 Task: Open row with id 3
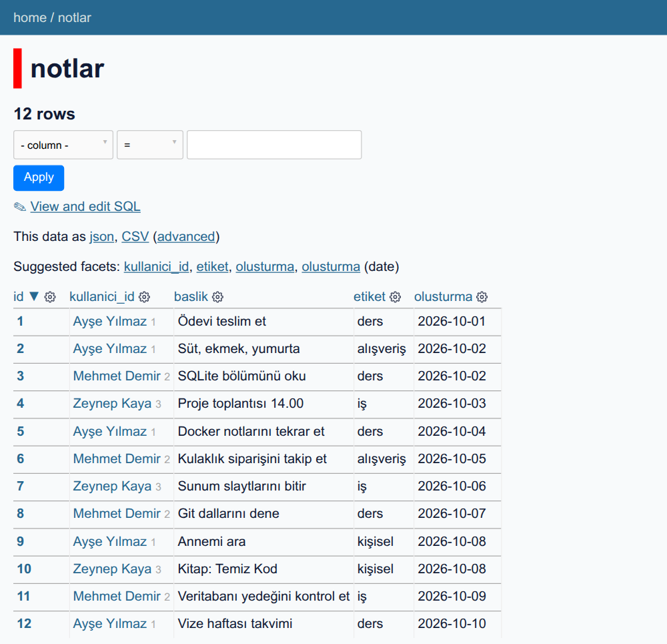20,376
